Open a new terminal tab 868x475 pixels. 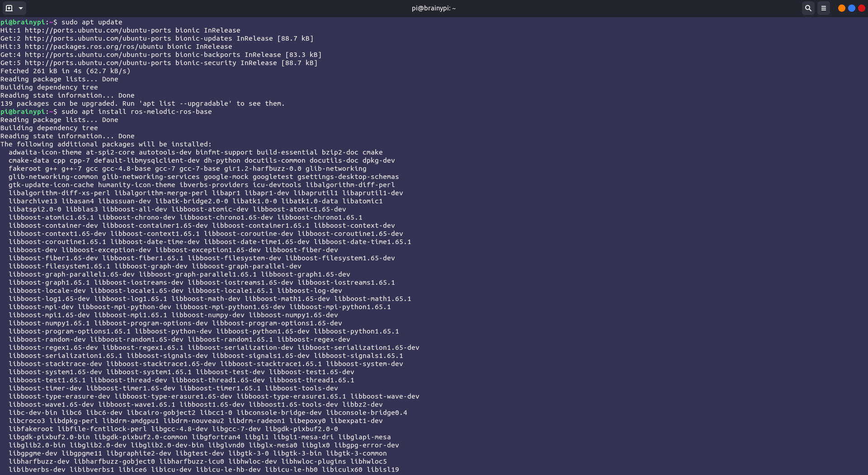pos(9,8)
